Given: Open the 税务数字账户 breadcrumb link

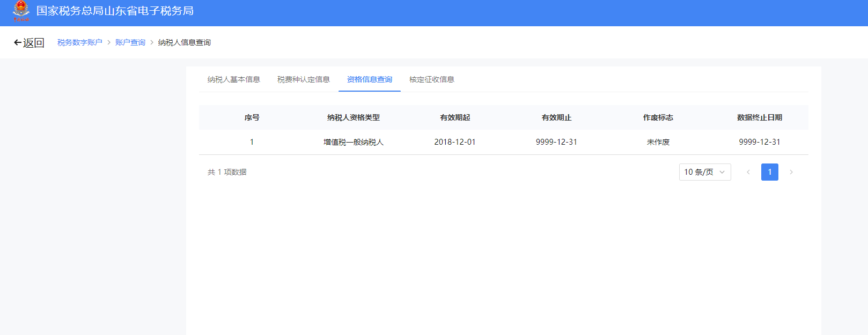Looking at the screenshot, I should point(79,42).
